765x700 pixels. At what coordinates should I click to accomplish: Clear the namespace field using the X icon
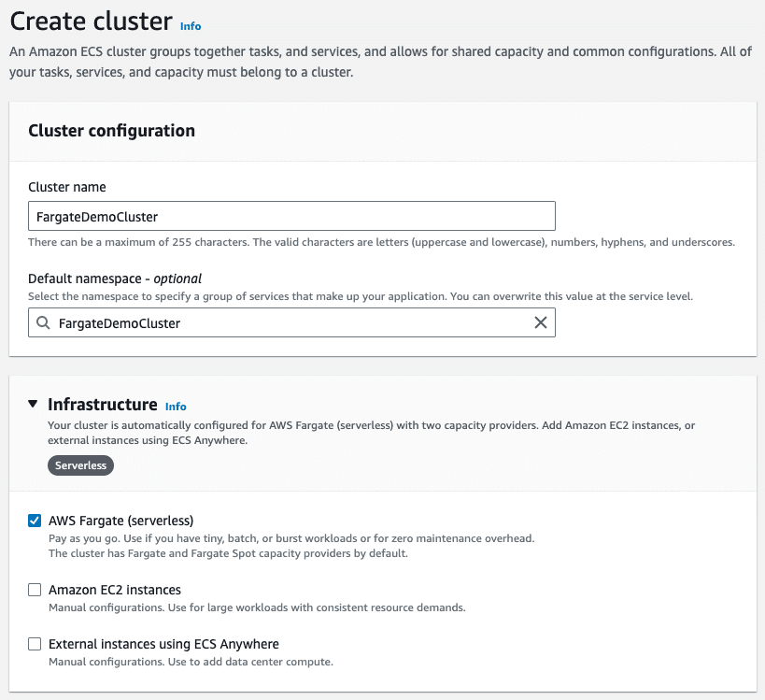tap(540, 321)
